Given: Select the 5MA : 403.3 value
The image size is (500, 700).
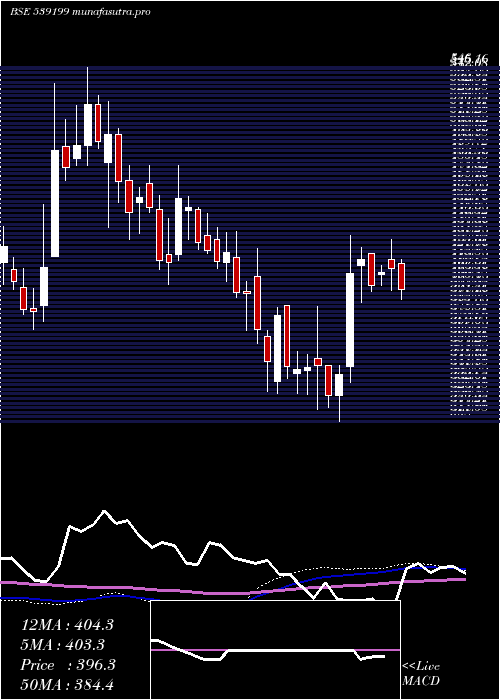Looking at the screenshot, I should [x=62, y=645].
